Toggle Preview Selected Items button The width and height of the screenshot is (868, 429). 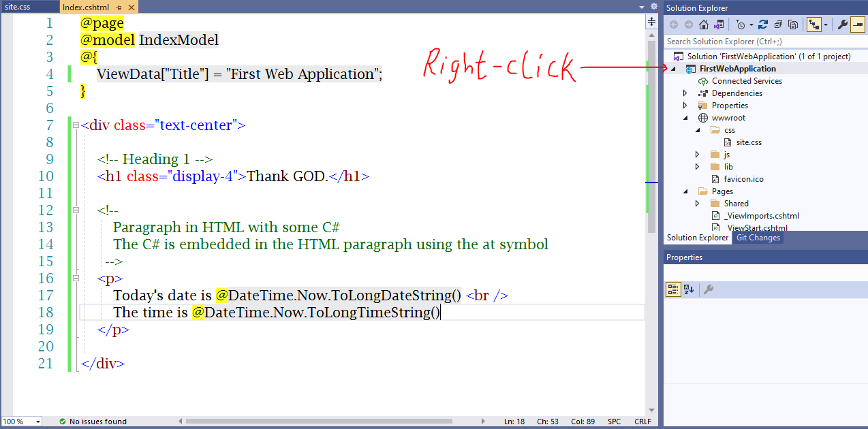pyautogui.click(x=858, y=25)
